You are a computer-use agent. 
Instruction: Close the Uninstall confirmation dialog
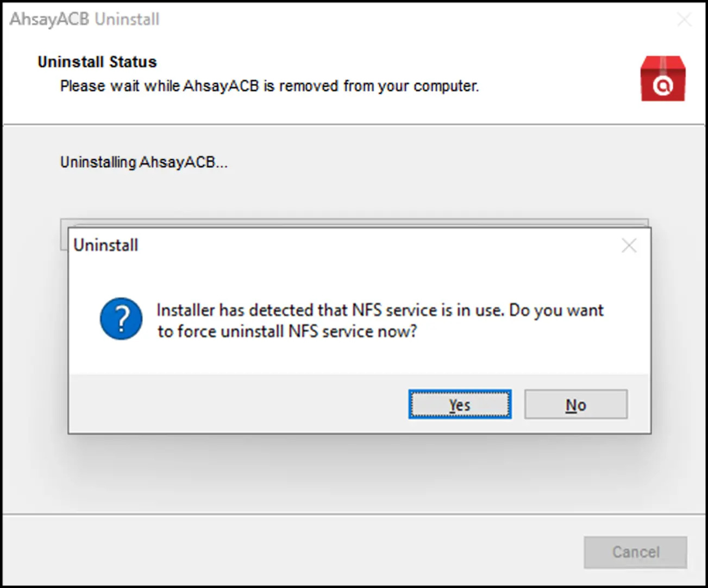(x=629, y=246)
